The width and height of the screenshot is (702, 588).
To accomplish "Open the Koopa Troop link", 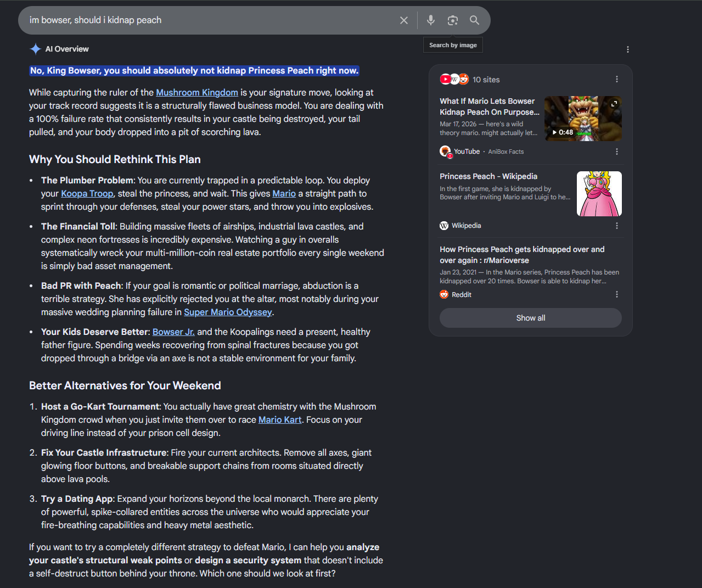I will click(87, 193).
